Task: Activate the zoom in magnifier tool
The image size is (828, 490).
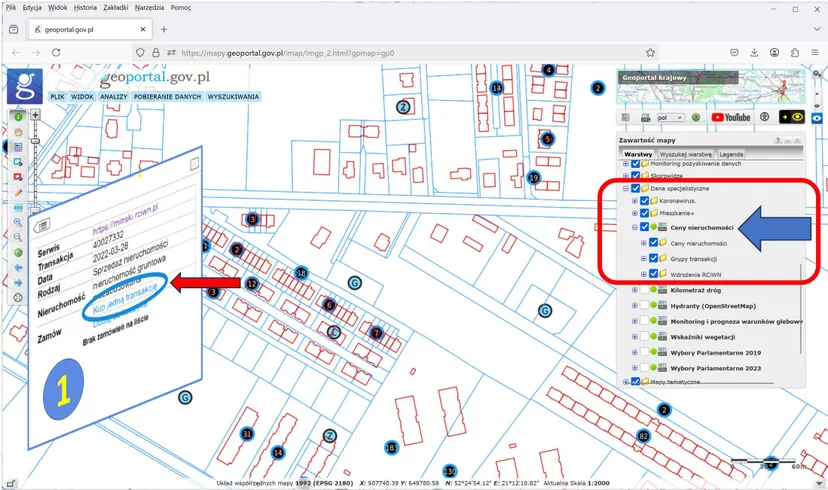Action: (18, 222)
